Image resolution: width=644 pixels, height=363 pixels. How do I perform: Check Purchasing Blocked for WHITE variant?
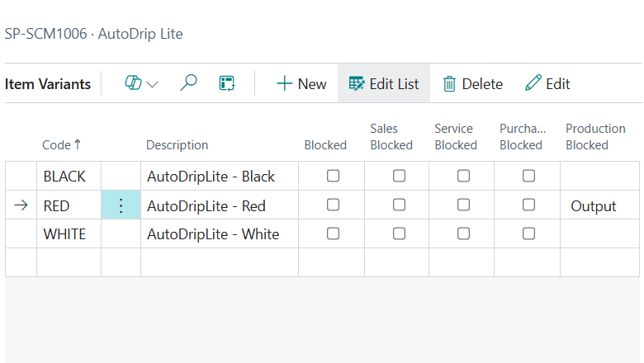(528, 233)
